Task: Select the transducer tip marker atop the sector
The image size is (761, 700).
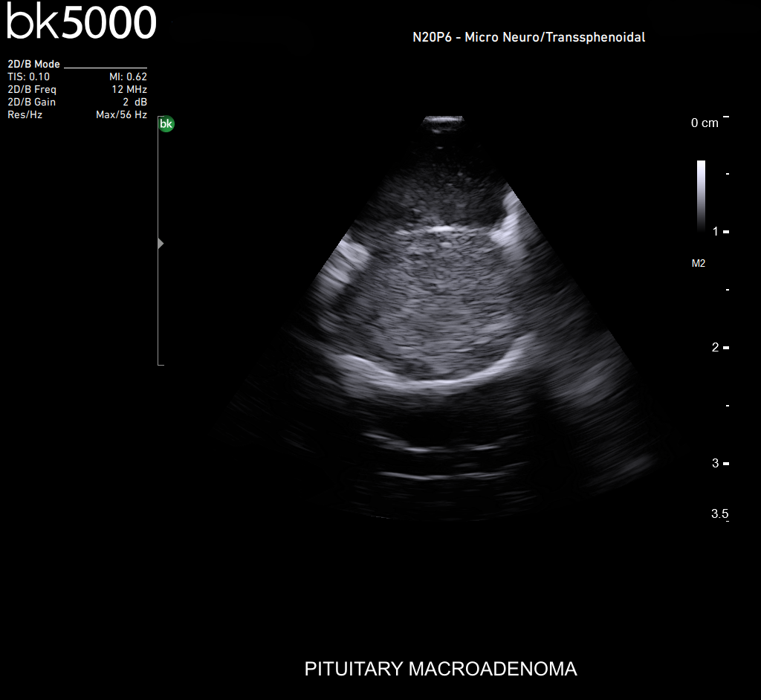Action: [443, 123]
